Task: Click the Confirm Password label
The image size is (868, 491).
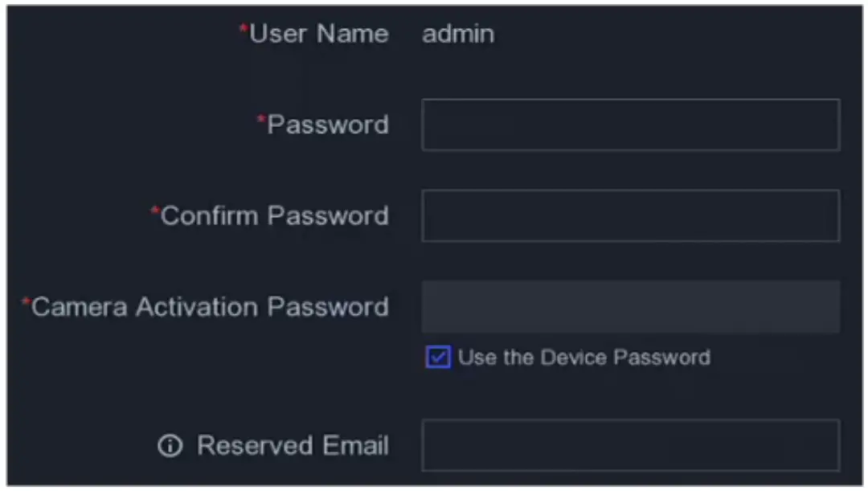Action: click(x=275, y=215)
